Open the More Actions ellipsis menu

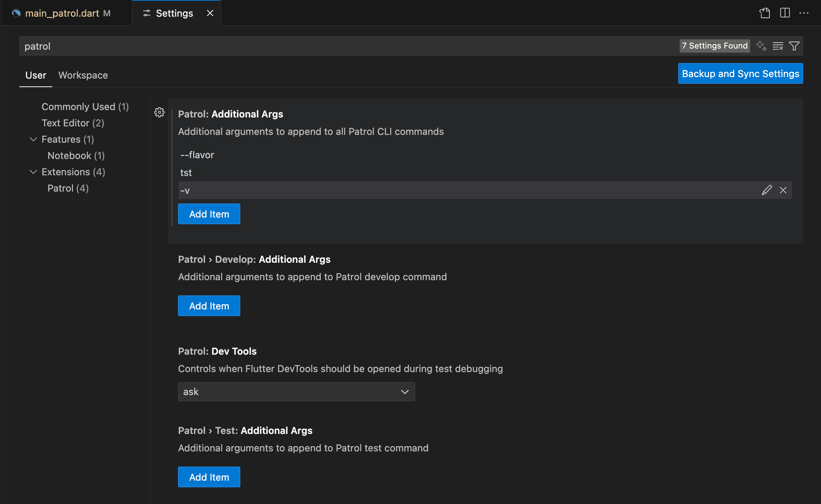tap(804, 13)
